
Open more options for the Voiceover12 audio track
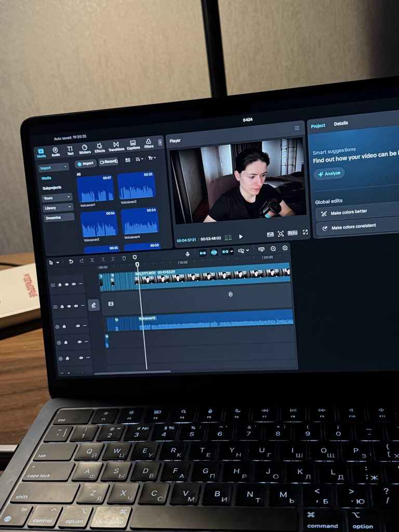coord(85,326)
